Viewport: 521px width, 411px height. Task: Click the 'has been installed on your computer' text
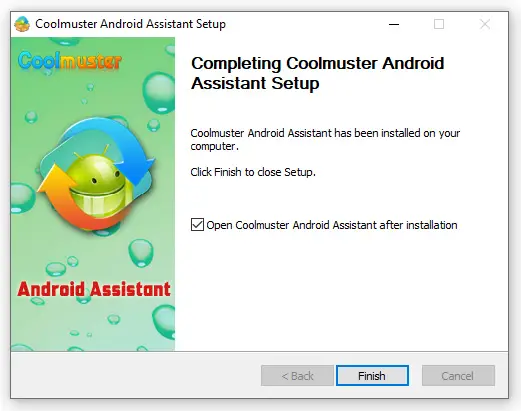click(x=325, y=140)
